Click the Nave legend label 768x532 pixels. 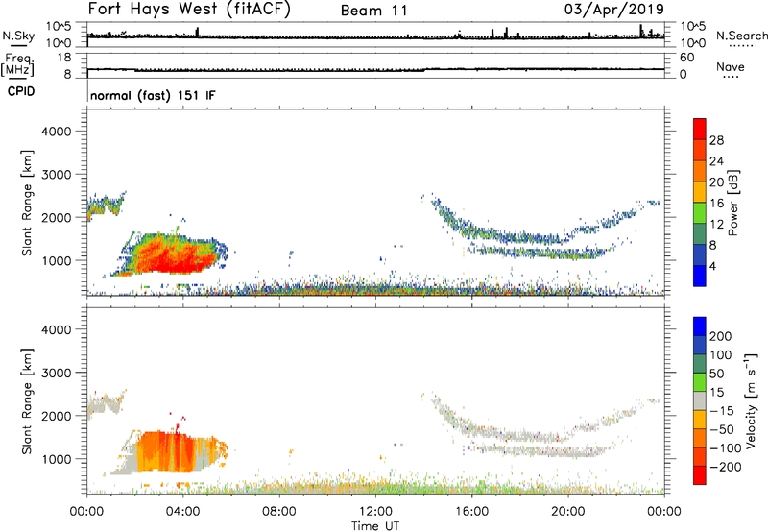pyautogui.click(x=731, y=66)
